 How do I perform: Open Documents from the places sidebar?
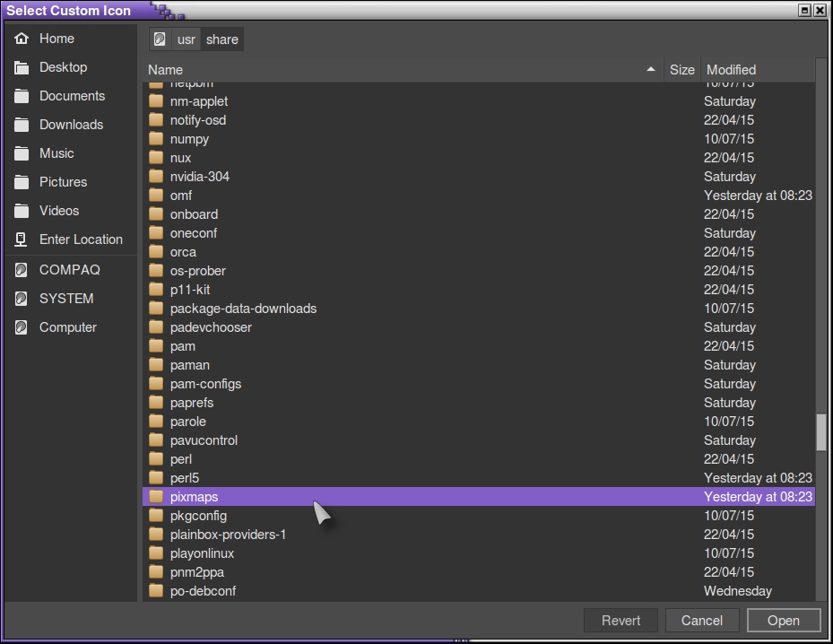point(71,96)
